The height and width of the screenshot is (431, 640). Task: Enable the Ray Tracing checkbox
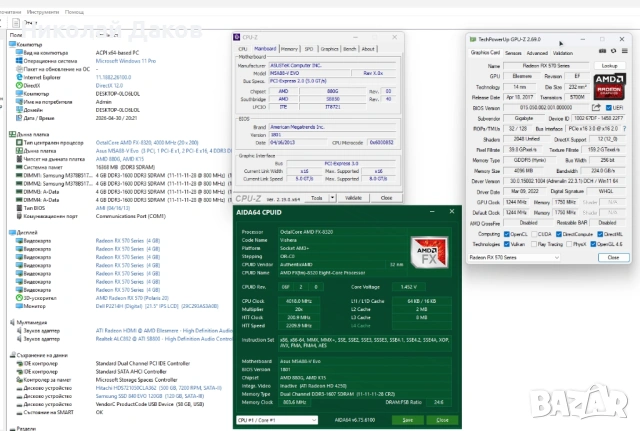534,244
